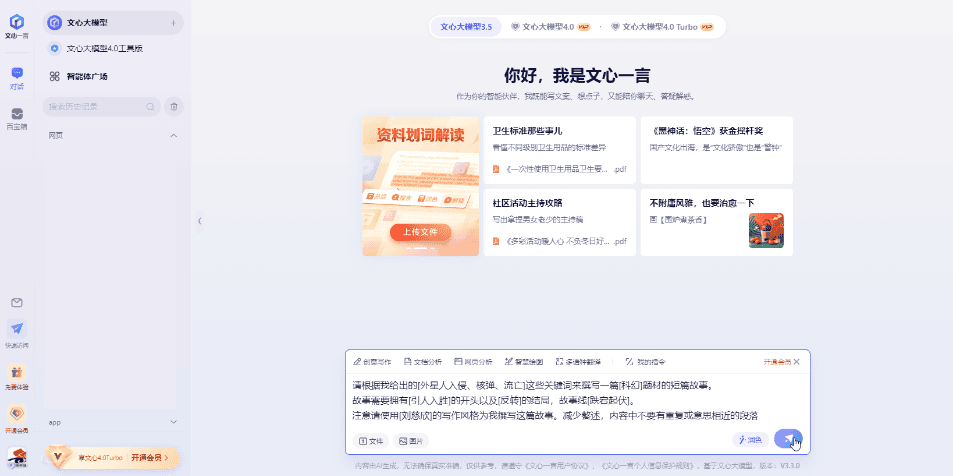Select the 文心大模型 sidebar entry
953x476 pixels.
(113, 23)
